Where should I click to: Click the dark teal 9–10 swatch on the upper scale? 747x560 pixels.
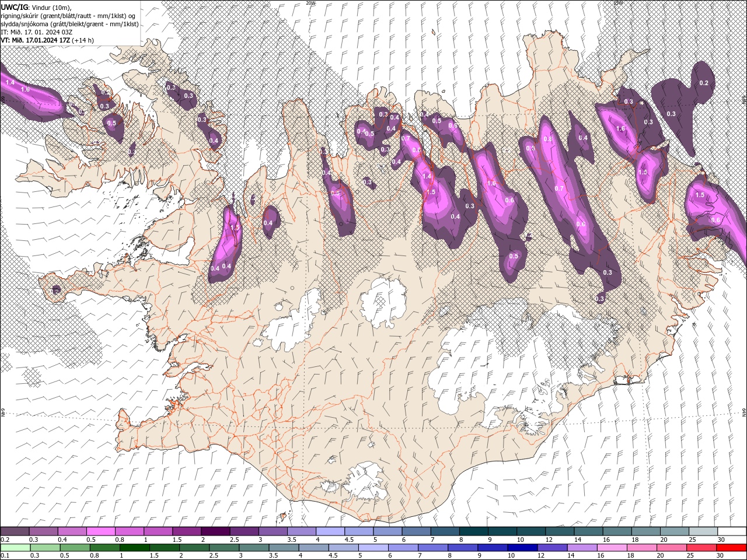(502, 531)
